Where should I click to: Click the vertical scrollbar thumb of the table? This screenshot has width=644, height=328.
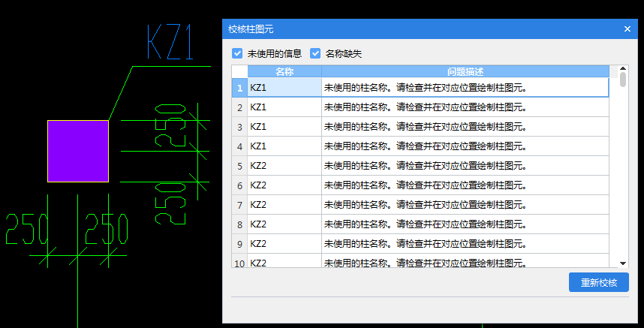(623, 80)
